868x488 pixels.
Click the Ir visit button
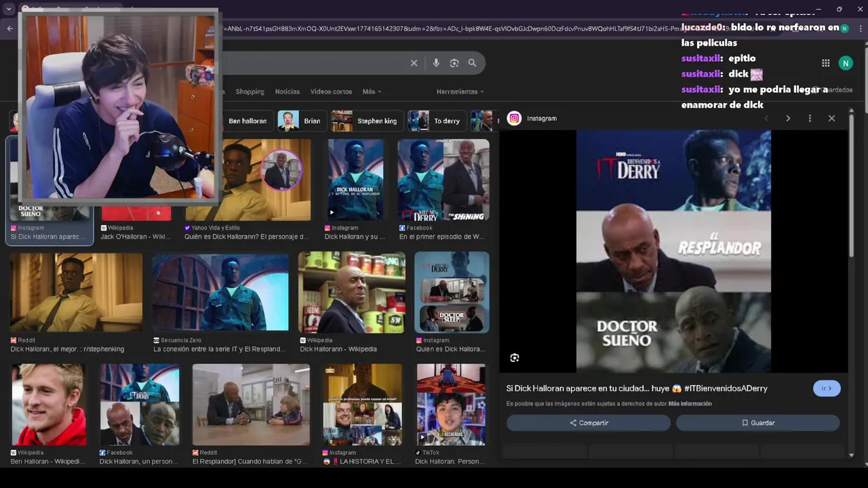point(827,388)
